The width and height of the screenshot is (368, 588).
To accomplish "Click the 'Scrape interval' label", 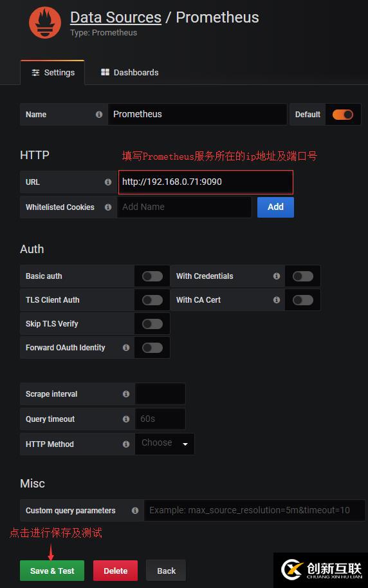I will (x=51, y=394).
